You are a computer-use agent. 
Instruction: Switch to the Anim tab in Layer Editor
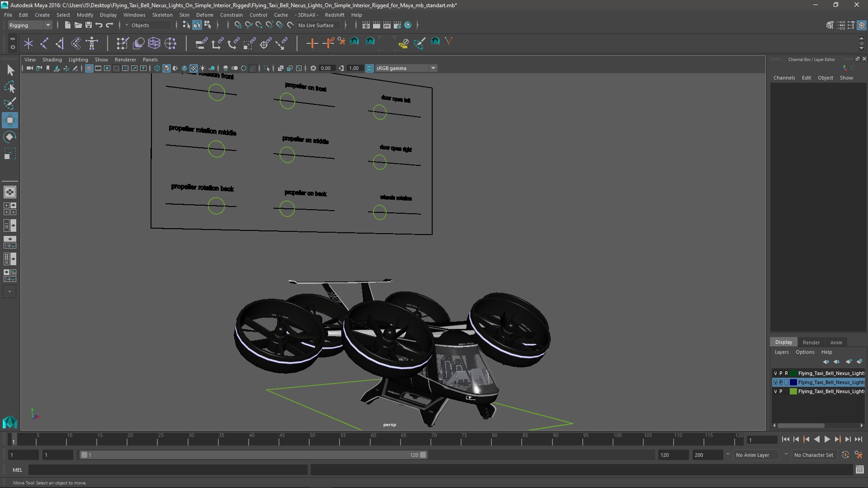836,343
